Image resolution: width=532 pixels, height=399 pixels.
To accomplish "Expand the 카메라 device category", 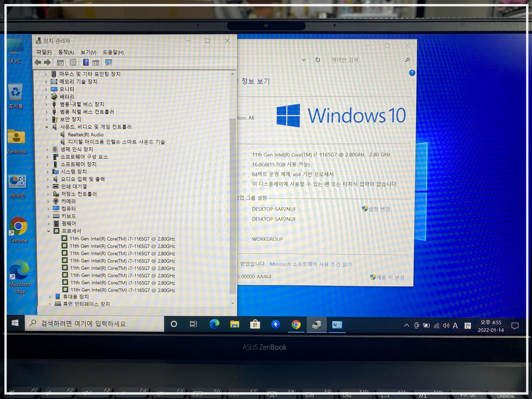I will point(48,201).
